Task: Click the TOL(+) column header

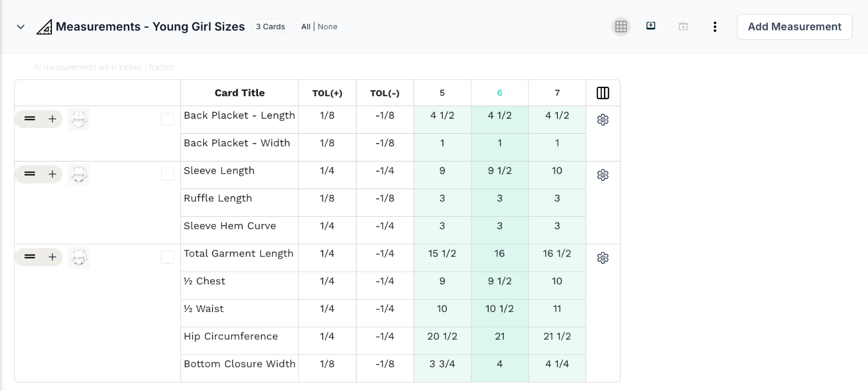Action: coord(327,93)
